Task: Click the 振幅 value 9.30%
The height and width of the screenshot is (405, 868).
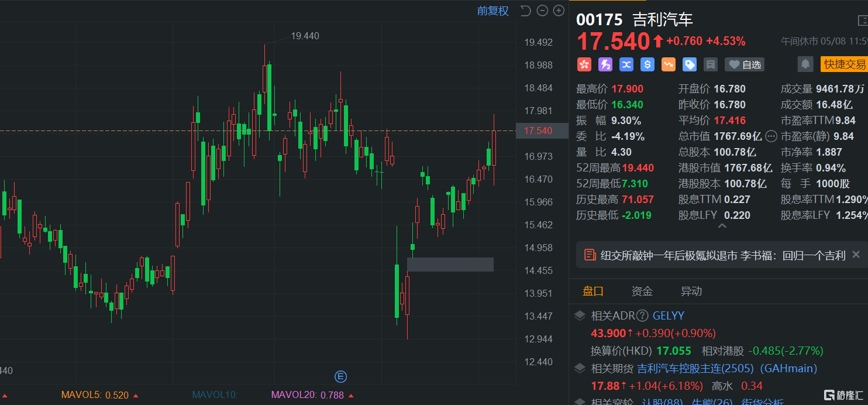Action: pos(626,121)
